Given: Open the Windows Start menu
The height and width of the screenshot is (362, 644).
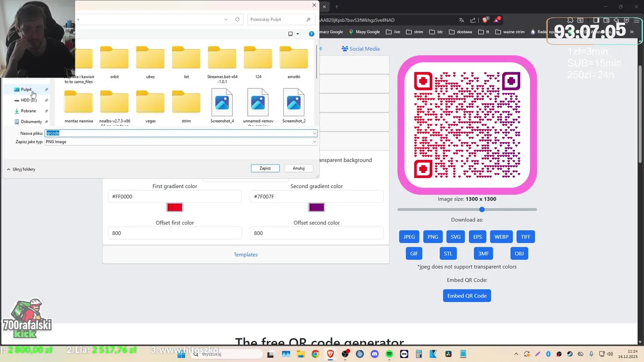Looking at the screenshot, I should tap(182, 354).
